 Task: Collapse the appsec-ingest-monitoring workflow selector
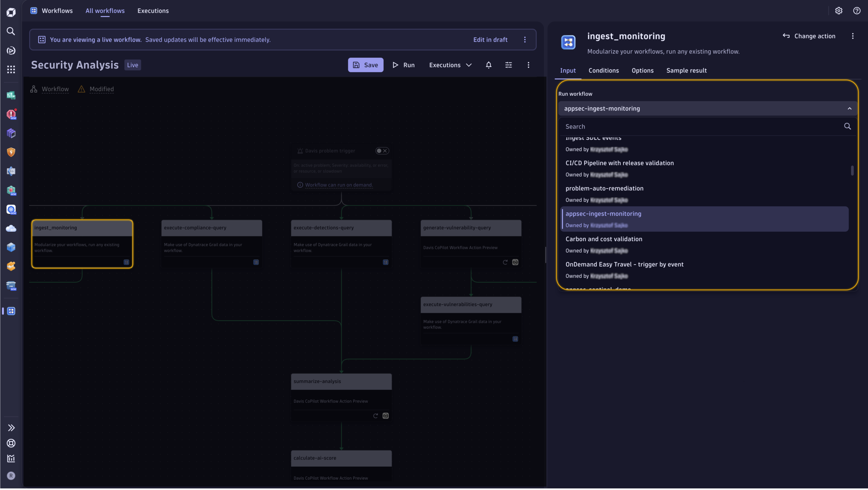click(x=849, y=108)
